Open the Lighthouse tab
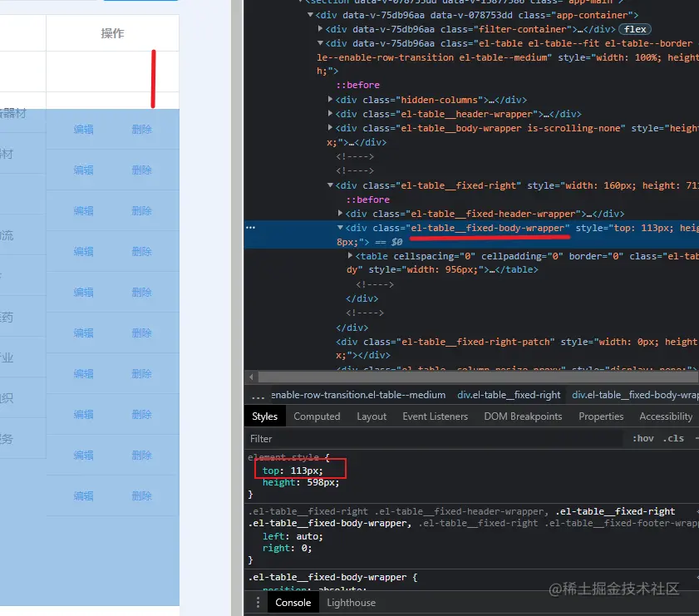Image resolution: width=699 pixels, height=616 pixels. (351, 602)
